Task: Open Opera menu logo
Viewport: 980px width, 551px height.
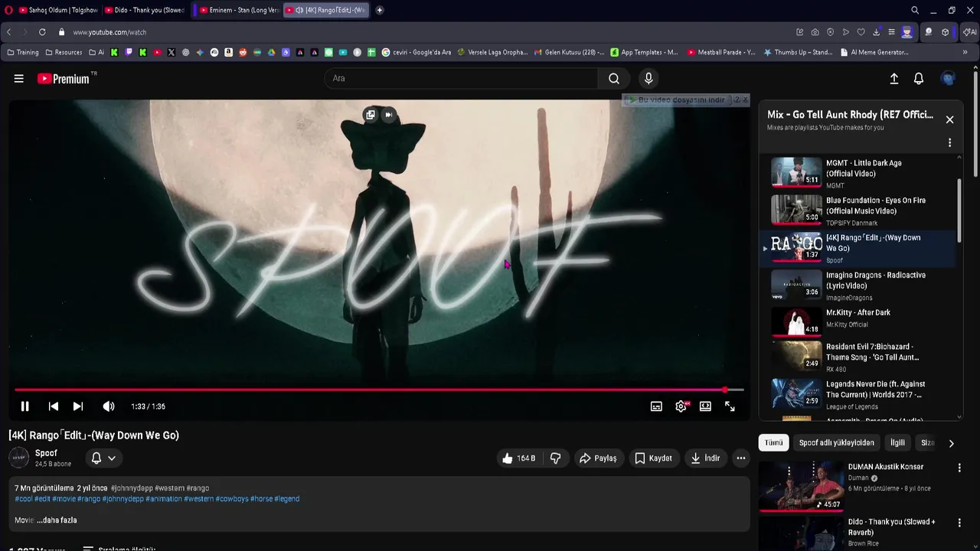Action: tap(9, 10)
